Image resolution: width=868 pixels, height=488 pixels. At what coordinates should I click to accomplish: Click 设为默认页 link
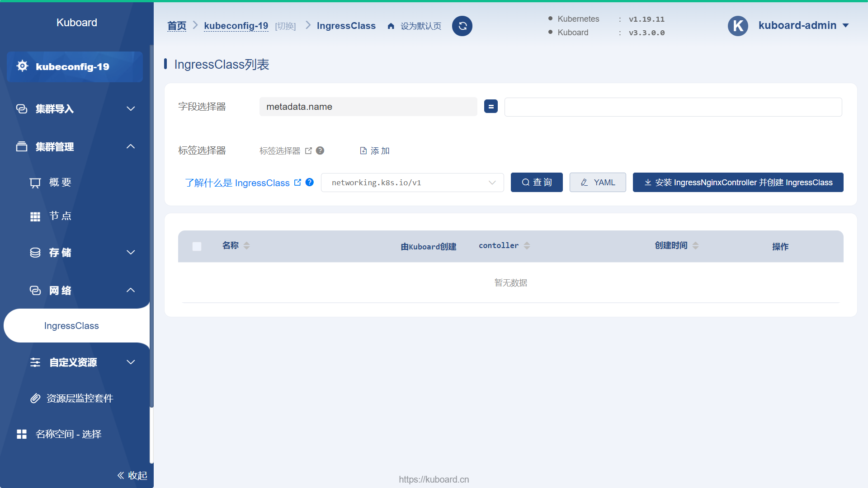[x=421, y=26]
